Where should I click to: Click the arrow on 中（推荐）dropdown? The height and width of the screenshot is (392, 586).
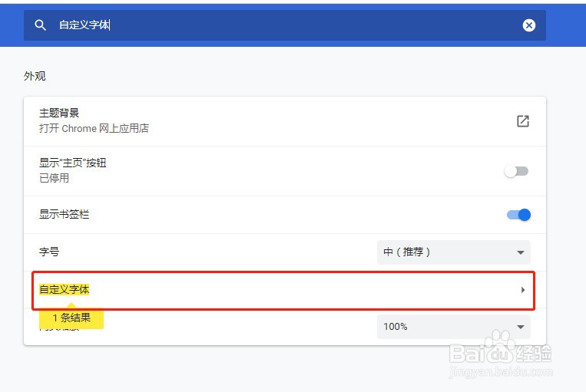coord(520,252)
